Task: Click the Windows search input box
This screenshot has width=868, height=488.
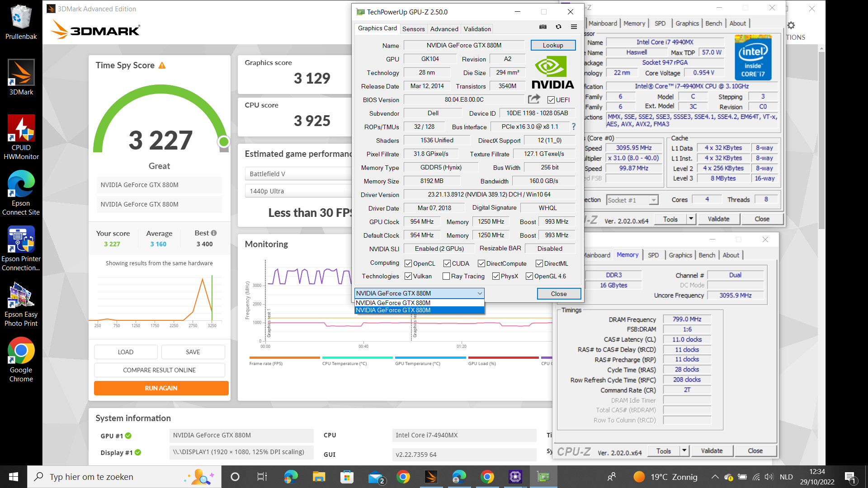Action: click(x=124, y=477)
